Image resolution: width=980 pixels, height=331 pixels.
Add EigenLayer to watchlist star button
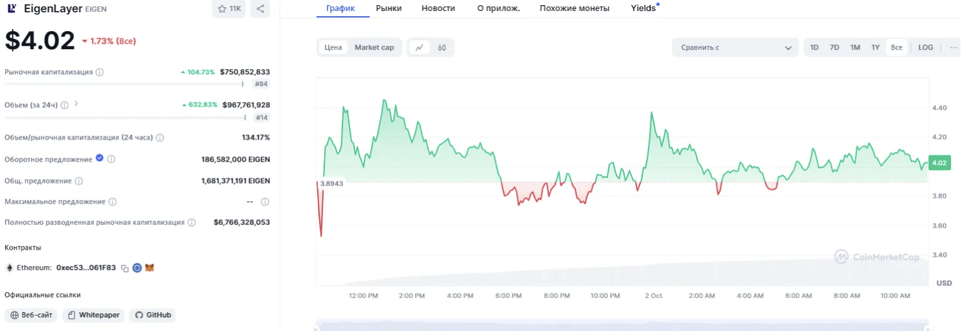[229, 8]
